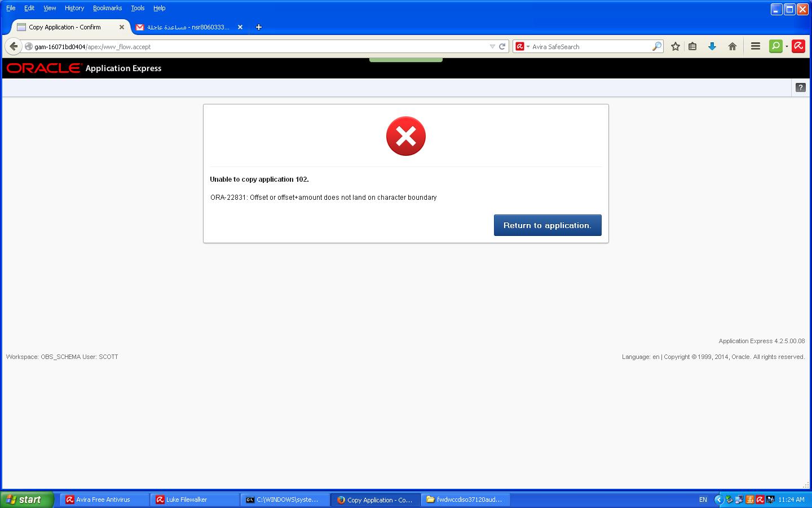Open the APEX help question mark icon
The height and width of the screenshot is (508, 812).
click(800, 87)
